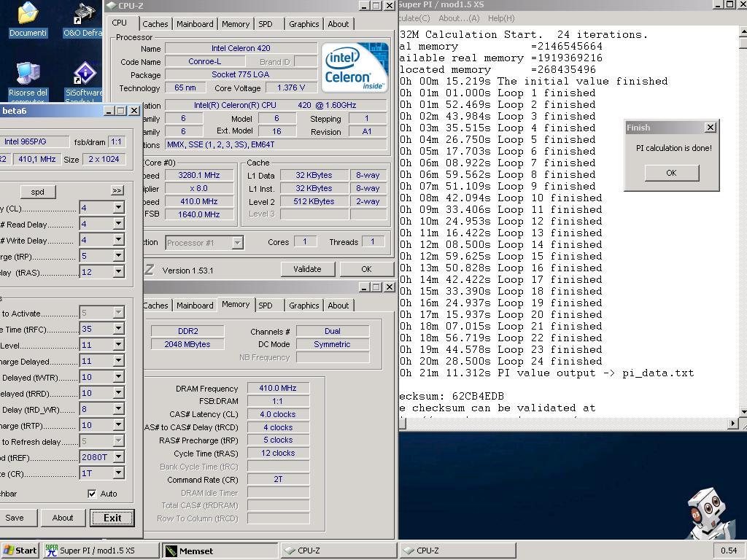Activate the second CPU-Z taskbar button
The image size is (747, 560).
click(x=457, y=551)
